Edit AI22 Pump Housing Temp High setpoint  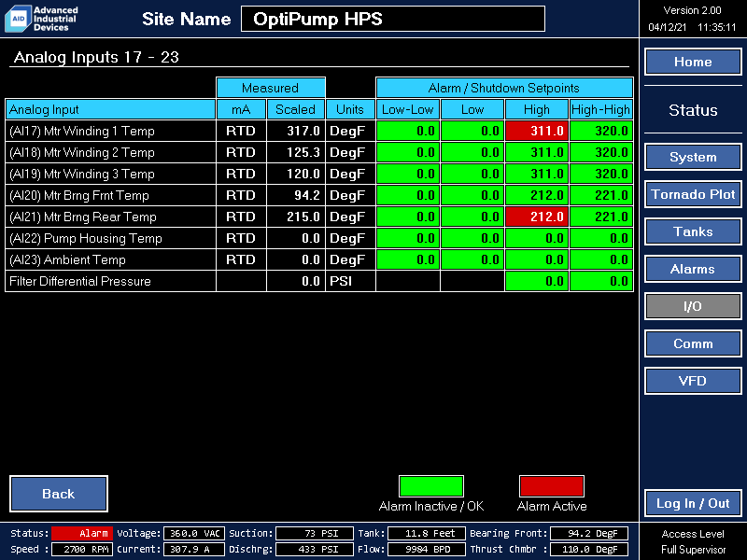tap(537, 238)
